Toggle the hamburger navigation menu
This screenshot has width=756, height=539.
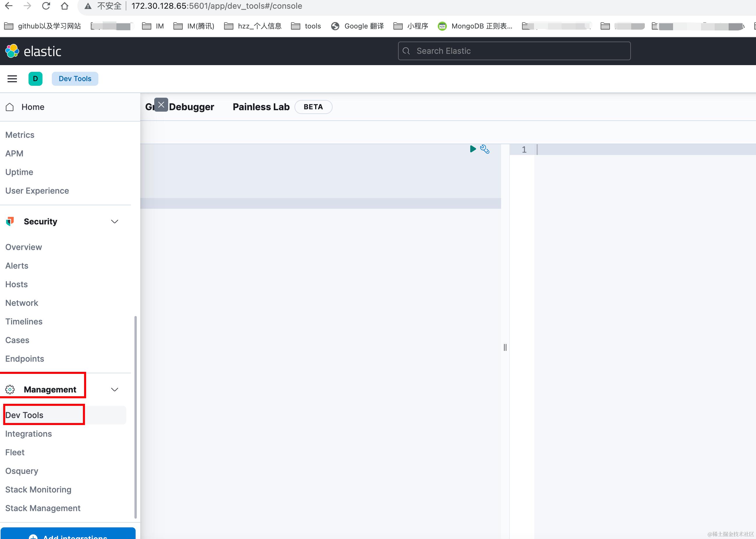point(12,79)
